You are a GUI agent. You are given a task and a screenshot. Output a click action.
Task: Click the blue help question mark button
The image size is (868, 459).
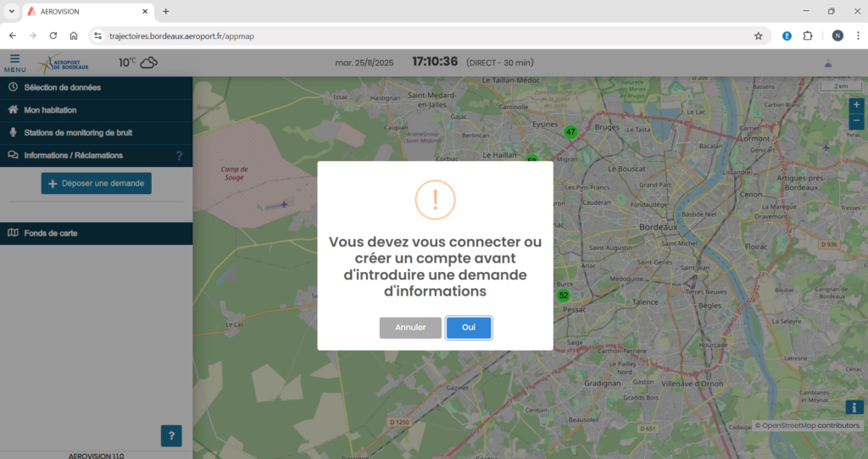coord(171,436)
